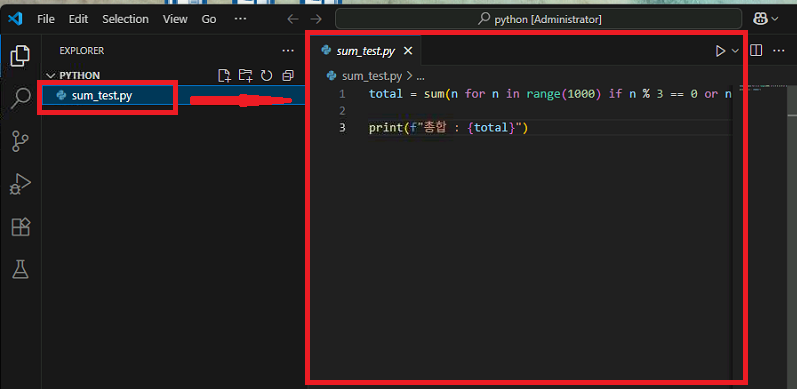Open the View menu
Image resolution: width=797 pixels, height=389 pixels.
(175, 19)
